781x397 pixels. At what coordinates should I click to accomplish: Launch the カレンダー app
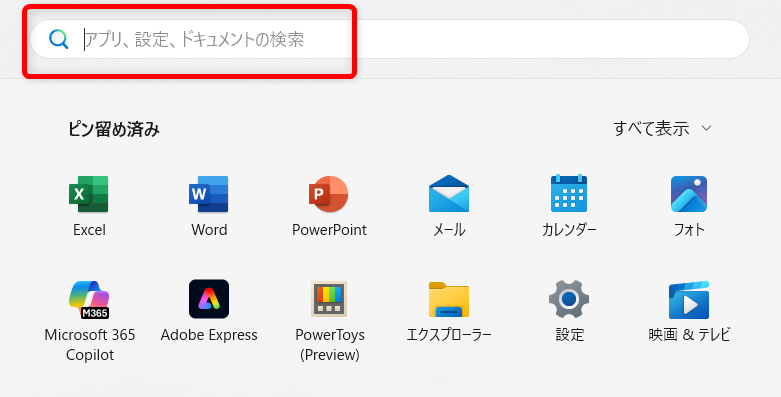pos(569,194)
